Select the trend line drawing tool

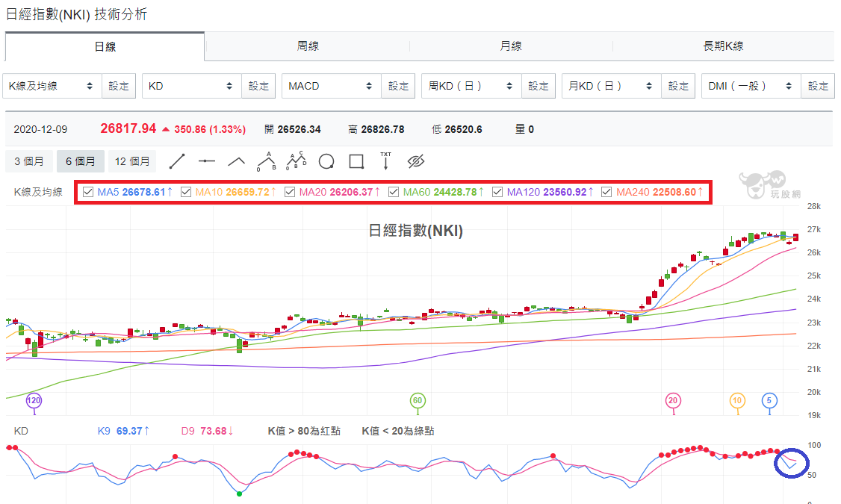click(x=177, y=161)
